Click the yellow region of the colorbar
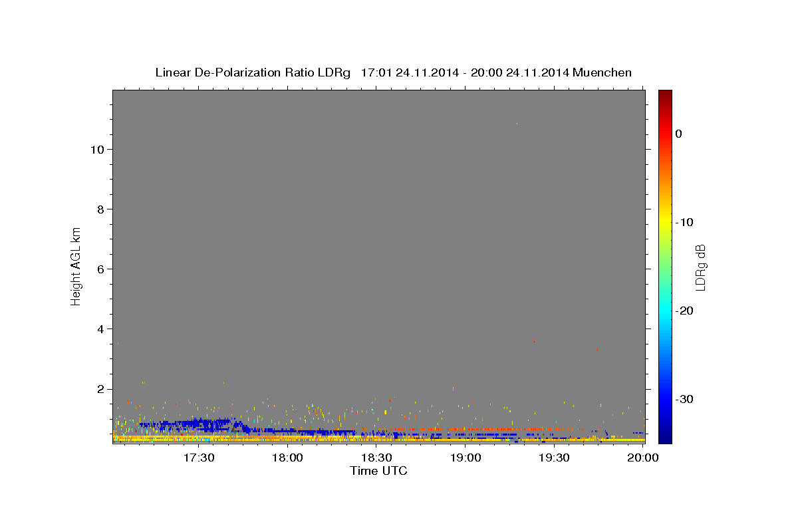 coord(665,219)
